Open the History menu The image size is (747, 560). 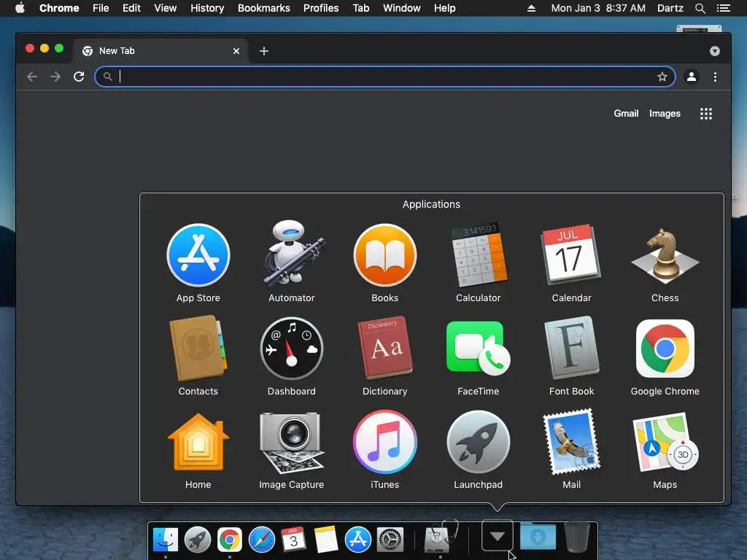(x=207, y=8)
